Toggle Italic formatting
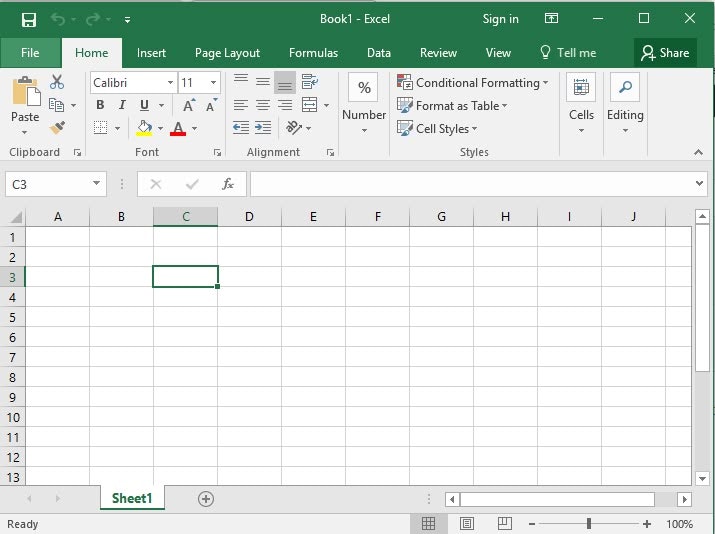The width and height of the screenshot is (715, 534). [x=122, y=105]
